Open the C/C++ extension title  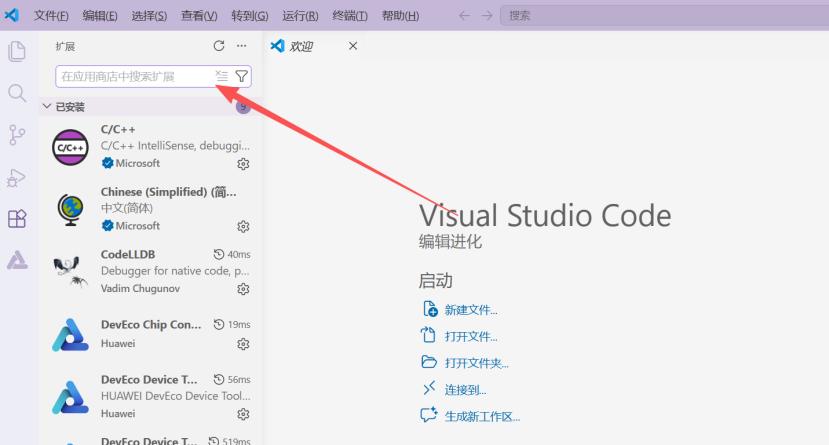118,129
